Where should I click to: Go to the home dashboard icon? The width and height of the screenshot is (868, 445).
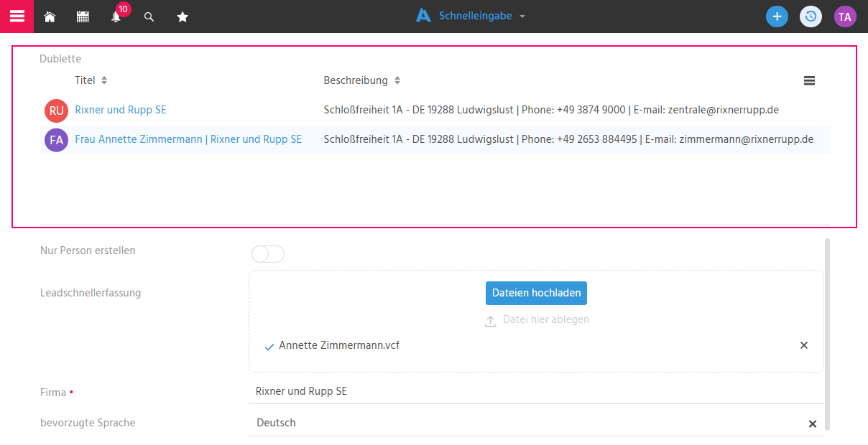point(50,17)
